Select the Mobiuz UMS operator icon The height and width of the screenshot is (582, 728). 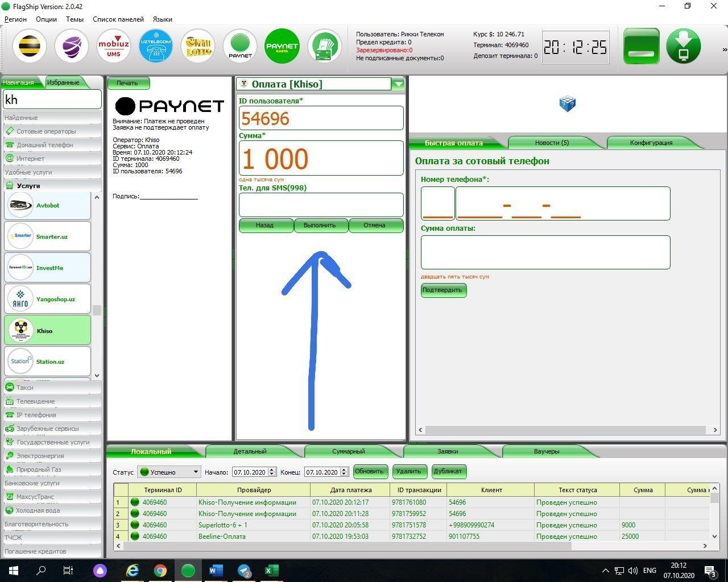point(114,46)
